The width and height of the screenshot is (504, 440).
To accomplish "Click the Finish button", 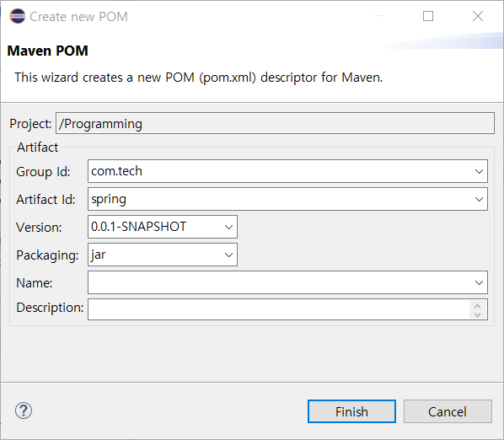I will (x=351, y=411).
